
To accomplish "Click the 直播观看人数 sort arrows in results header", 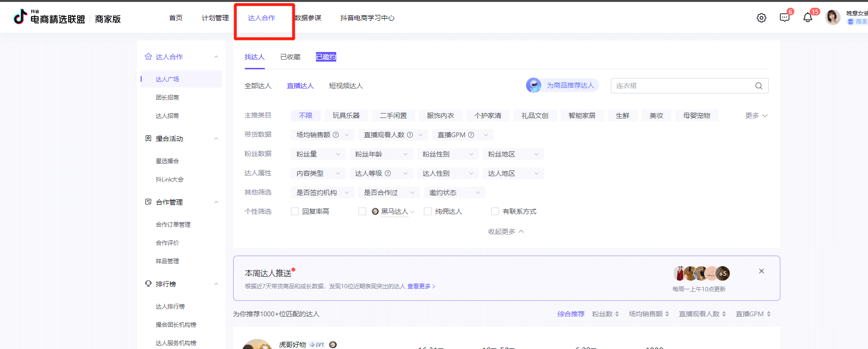I will (x=724, y=314).
